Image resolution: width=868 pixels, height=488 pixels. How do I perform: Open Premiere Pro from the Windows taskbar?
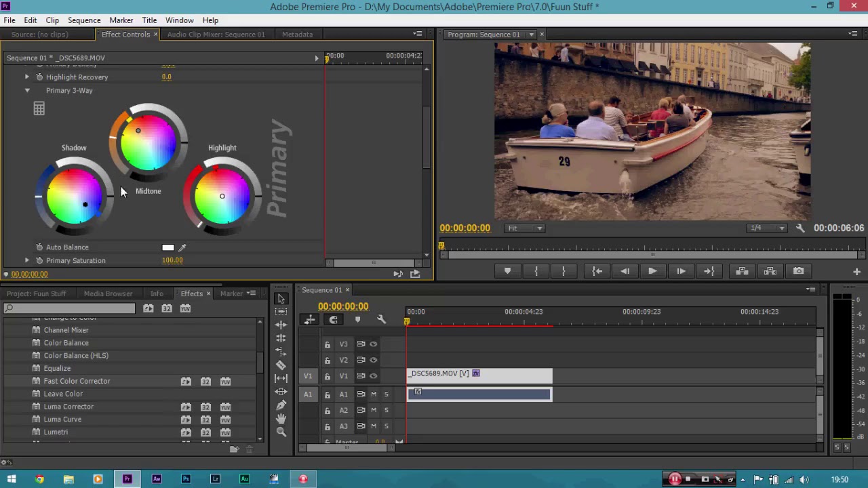(x=127, y=479)
